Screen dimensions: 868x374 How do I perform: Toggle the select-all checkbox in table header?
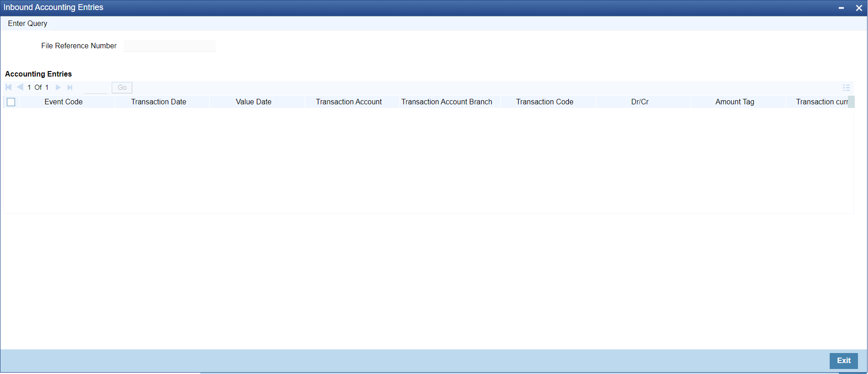click(x=11, y=102)
